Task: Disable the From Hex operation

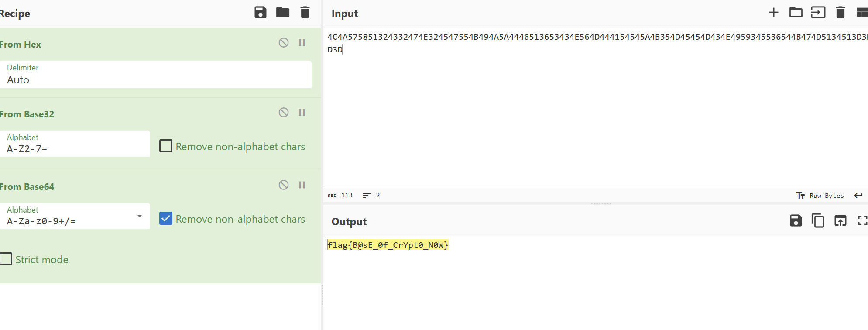Action: point(284,43)
